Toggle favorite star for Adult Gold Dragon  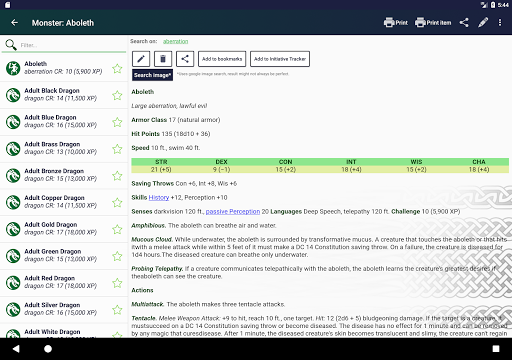pos(117,229)
